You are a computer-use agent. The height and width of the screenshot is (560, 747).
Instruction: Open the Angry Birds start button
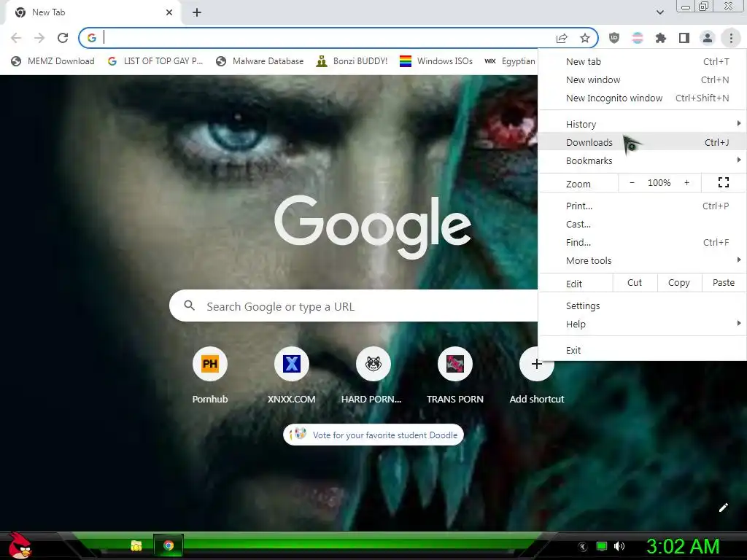[20, 545]
